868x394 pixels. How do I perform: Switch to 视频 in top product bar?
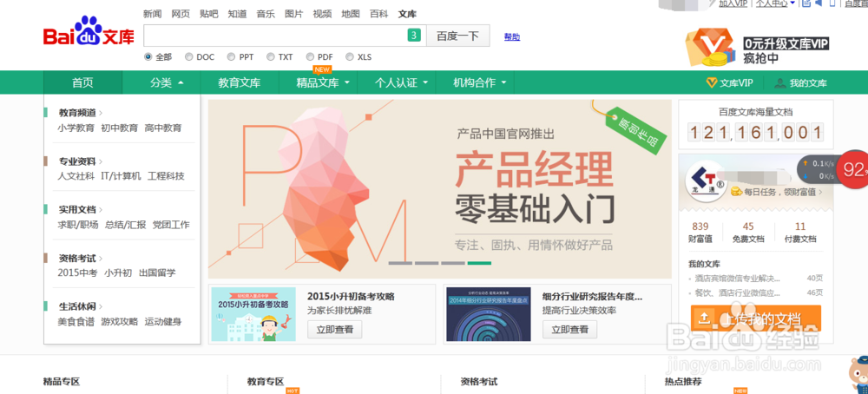tap(322, 14)
